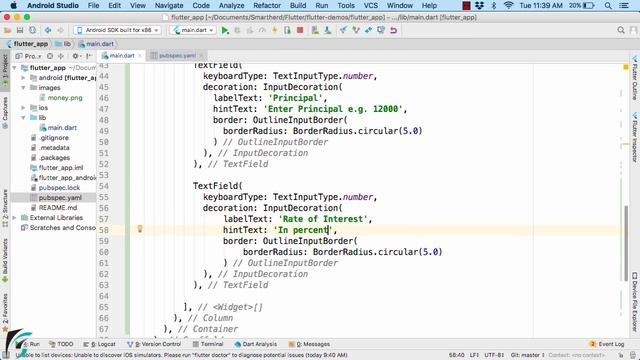640x360 pixels.
Task: Open the TODO tool window
Action: click(x=61, y=344)
